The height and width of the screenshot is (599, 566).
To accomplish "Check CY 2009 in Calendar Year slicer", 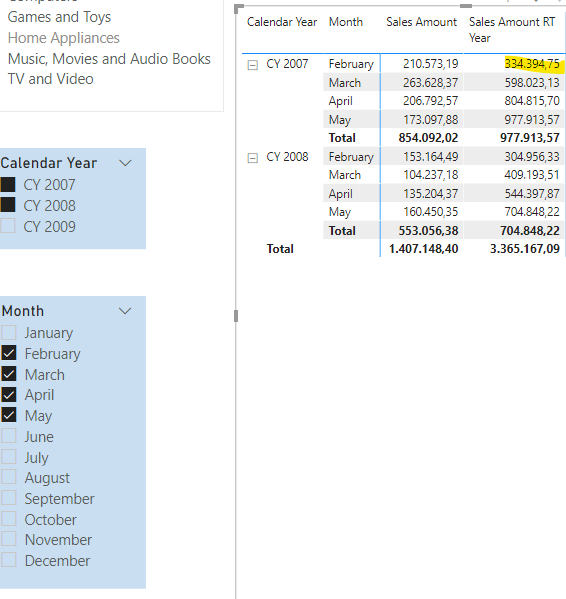I will click(8, 226).
